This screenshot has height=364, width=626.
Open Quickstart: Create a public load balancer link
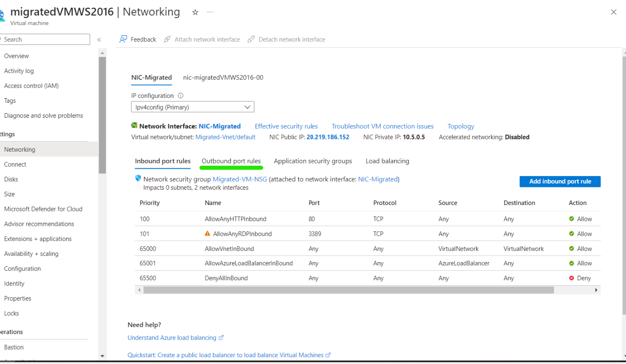(225, 355)
